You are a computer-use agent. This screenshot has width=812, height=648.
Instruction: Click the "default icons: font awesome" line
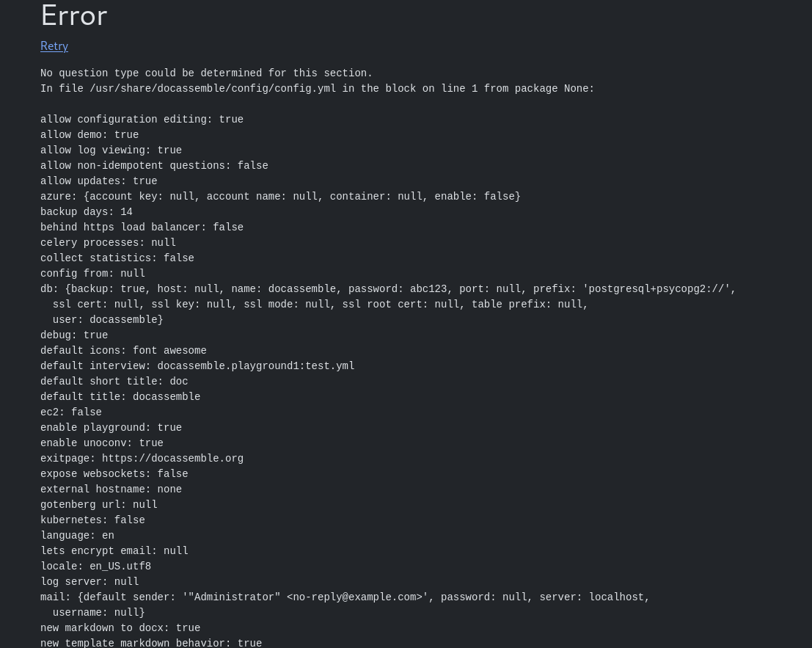tap(123, 351)
